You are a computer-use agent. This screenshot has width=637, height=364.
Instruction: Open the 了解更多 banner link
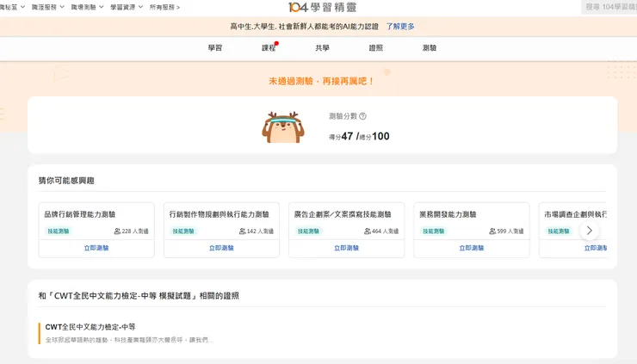point(400,27)
